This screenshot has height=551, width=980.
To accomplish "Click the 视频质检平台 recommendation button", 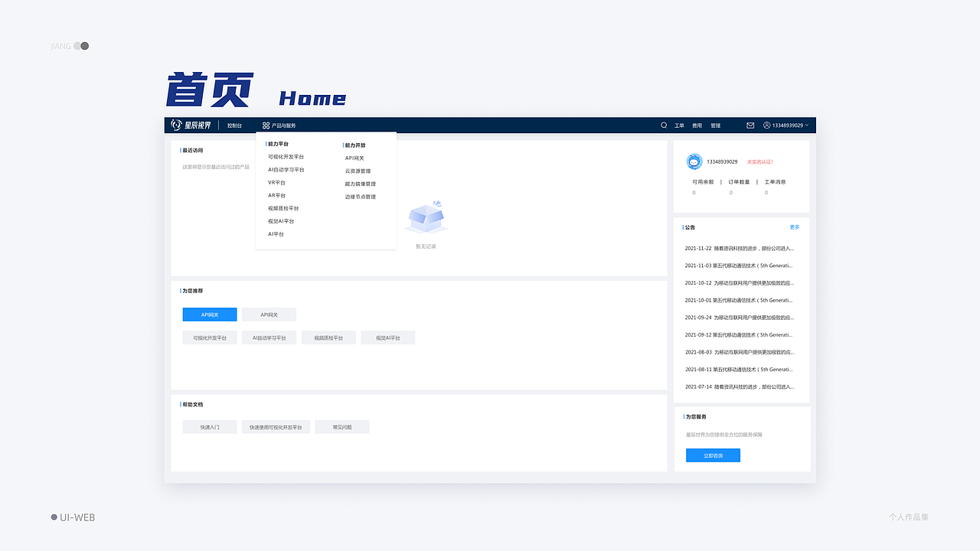I will tap(328, 337).
